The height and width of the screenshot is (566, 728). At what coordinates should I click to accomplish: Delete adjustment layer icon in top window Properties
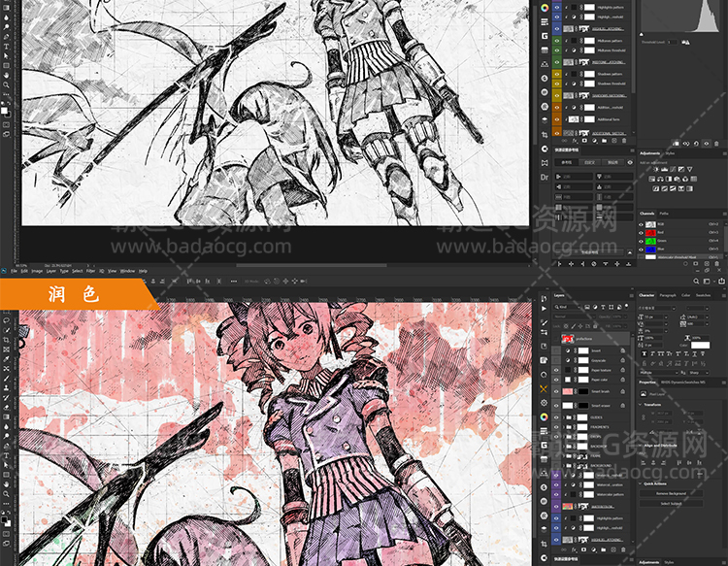click(x=717, y=144)
